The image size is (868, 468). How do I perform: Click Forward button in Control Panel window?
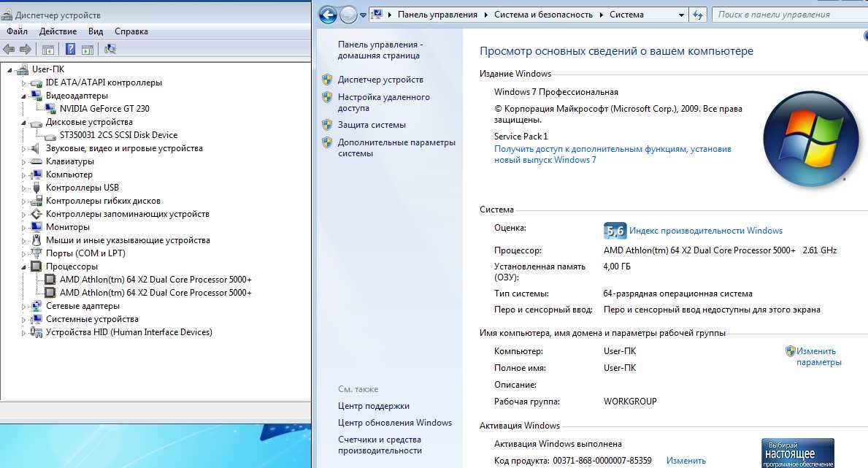point(348,15)
